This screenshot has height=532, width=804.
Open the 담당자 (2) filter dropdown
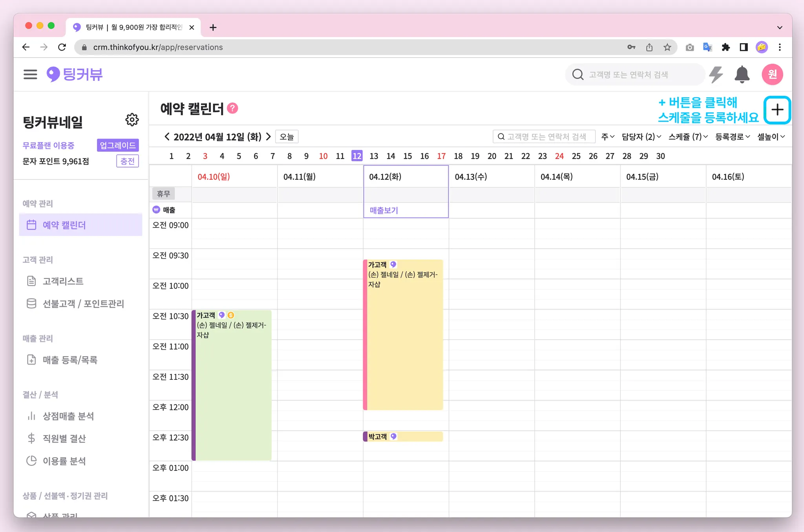click(x=641, y=137)
